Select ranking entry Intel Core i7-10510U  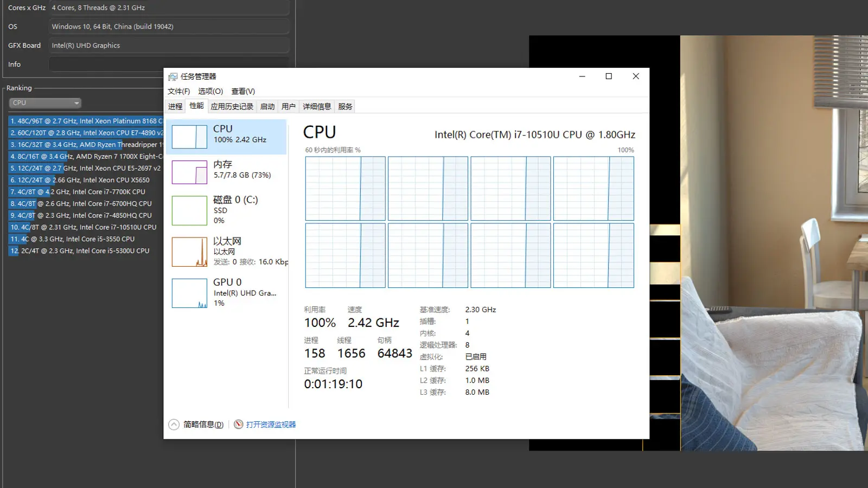point(86,227)
